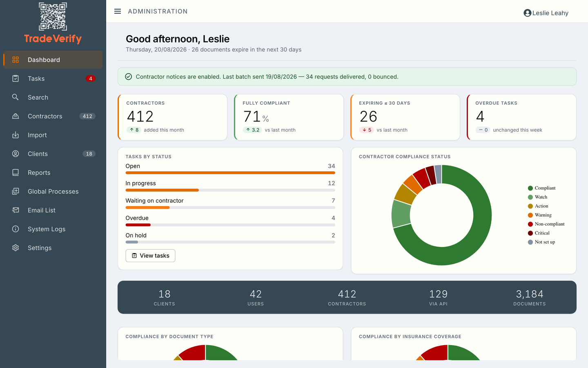Click the System Logs info icon

click(x=16, y=229)
